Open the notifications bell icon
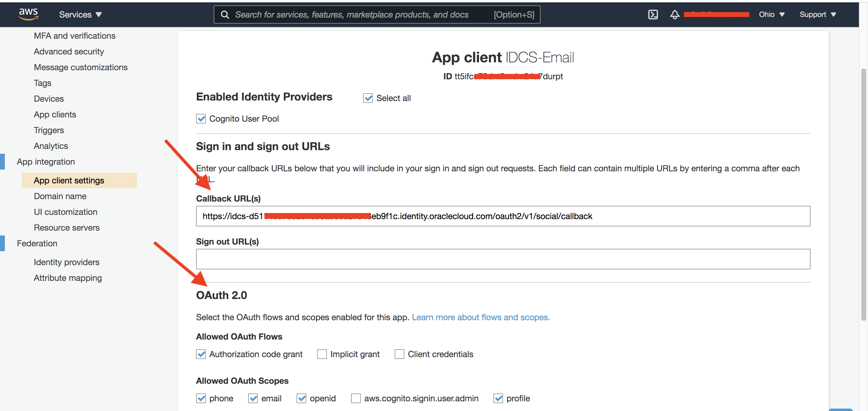The height and width of the screenshot is (411, 868). pos(674,15)
